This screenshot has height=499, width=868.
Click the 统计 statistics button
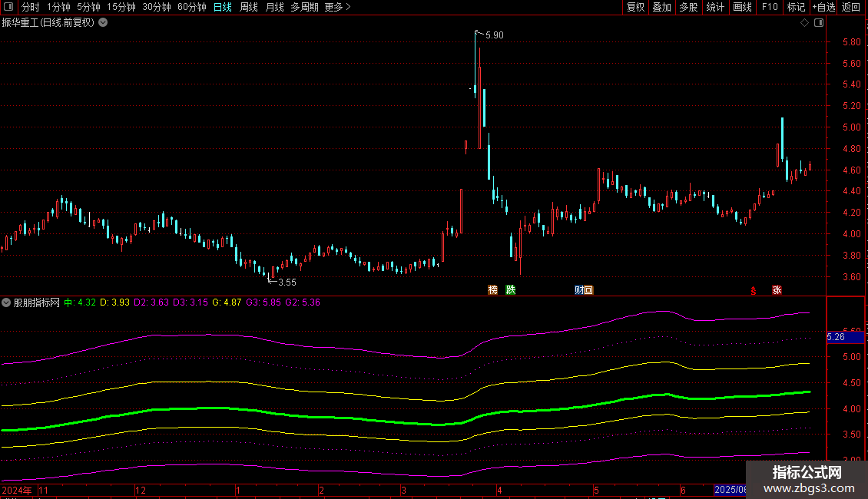[x=715, y=7]
